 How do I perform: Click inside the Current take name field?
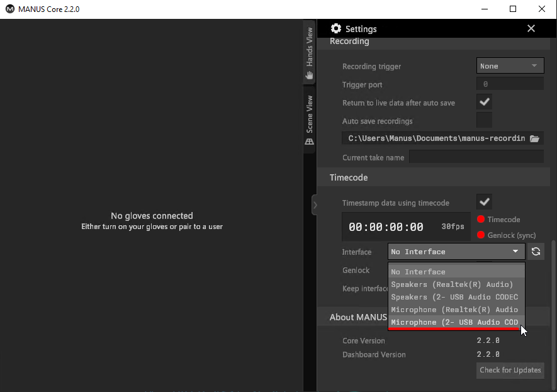[476, 157]
